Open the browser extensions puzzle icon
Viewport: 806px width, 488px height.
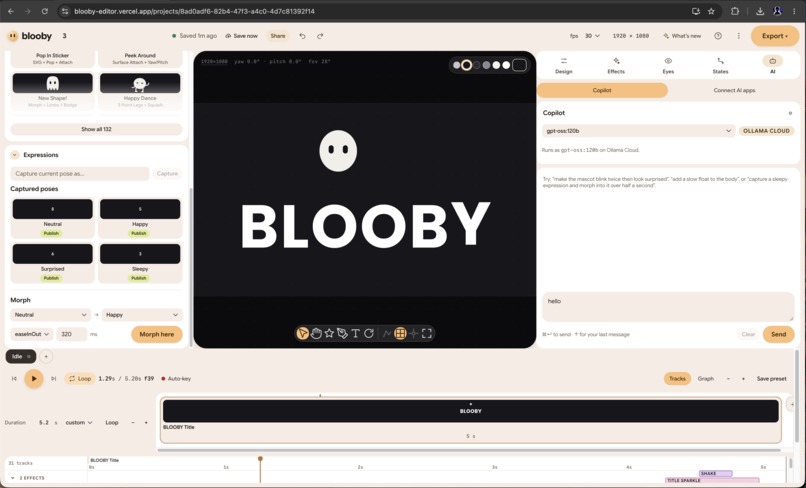click(735, 11)
